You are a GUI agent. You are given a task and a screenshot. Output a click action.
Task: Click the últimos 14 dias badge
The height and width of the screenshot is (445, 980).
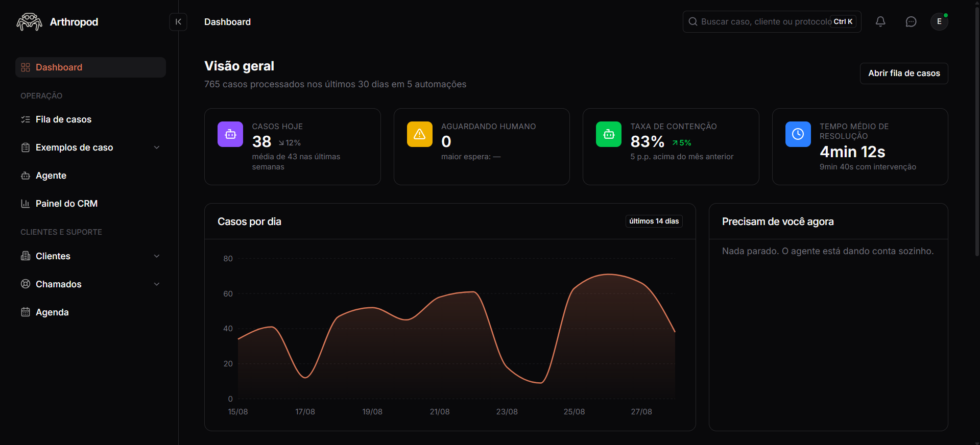pos(654,221)
